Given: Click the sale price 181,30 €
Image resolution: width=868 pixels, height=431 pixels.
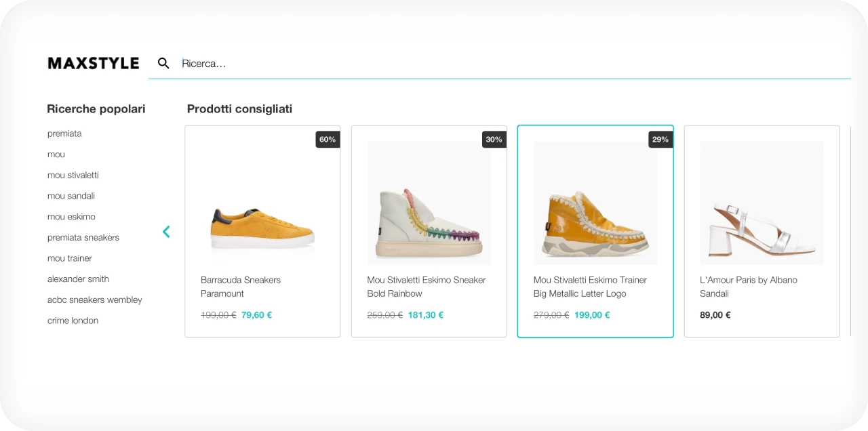Looking at the screenshot, I should (426, 315).
